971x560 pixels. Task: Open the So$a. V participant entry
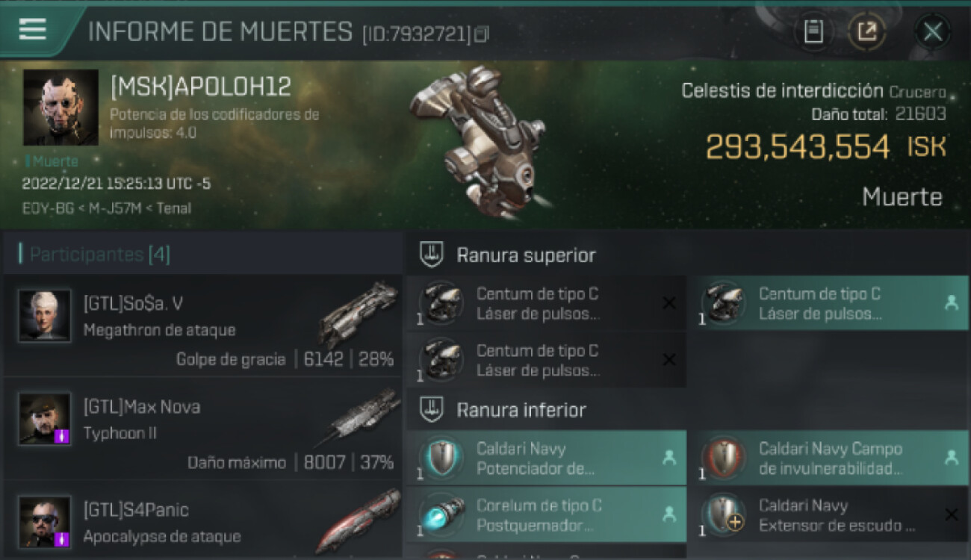click(x=203, y=325)
